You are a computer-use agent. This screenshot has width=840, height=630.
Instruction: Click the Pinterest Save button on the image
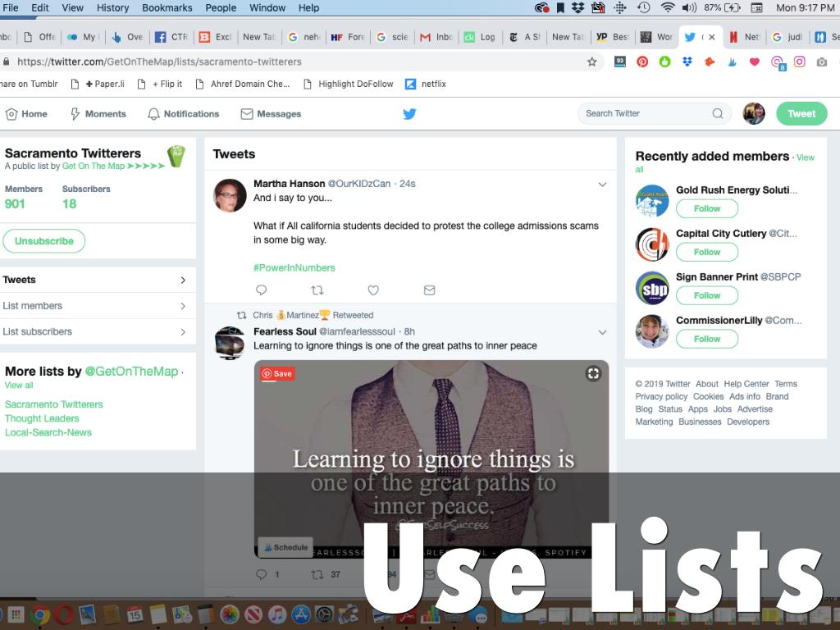click(x=277, y=373)
